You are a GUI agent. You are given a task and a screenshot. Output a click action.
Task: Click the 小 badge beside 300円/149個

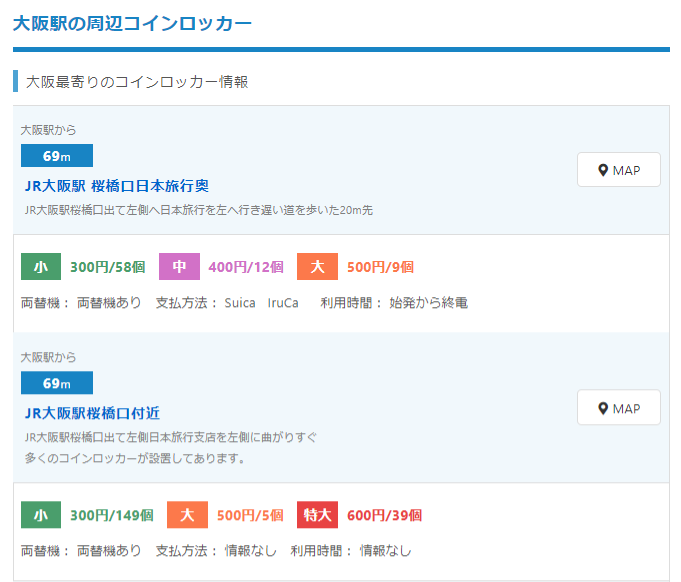point(41,515)
